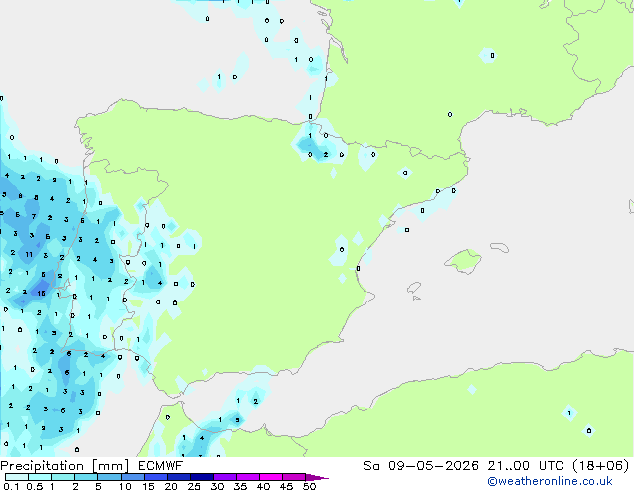The height and width of the screenshot is (490, 634).
Task: Click the above-50 arrow tip of legend
Action: pos(317,477)
